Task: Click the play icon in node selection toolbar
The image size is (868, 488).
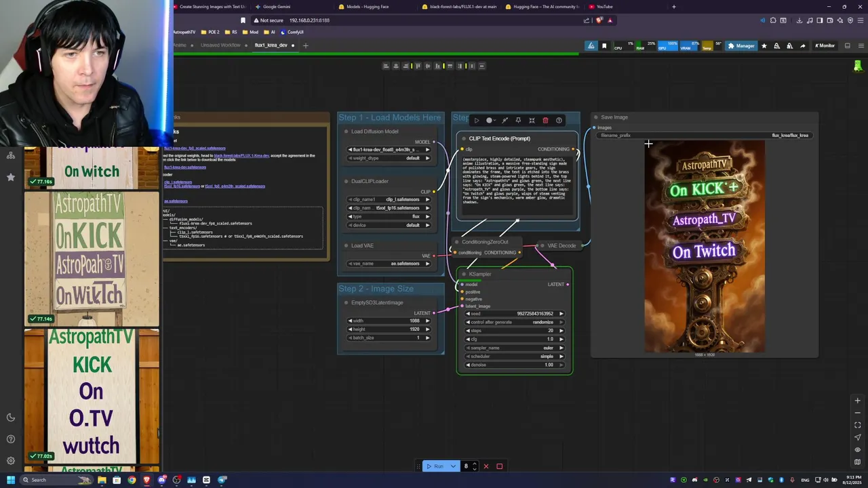Action: 476,121
